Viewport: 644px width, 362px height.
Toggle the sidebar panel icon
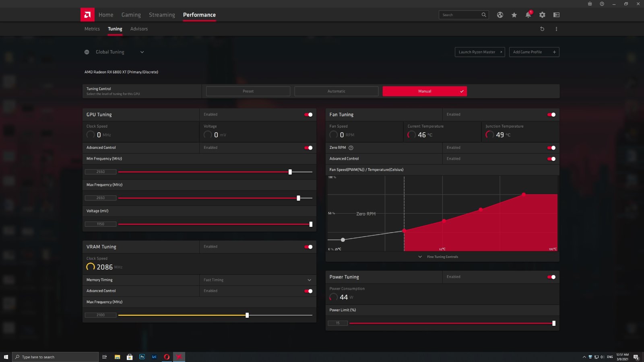556,15
